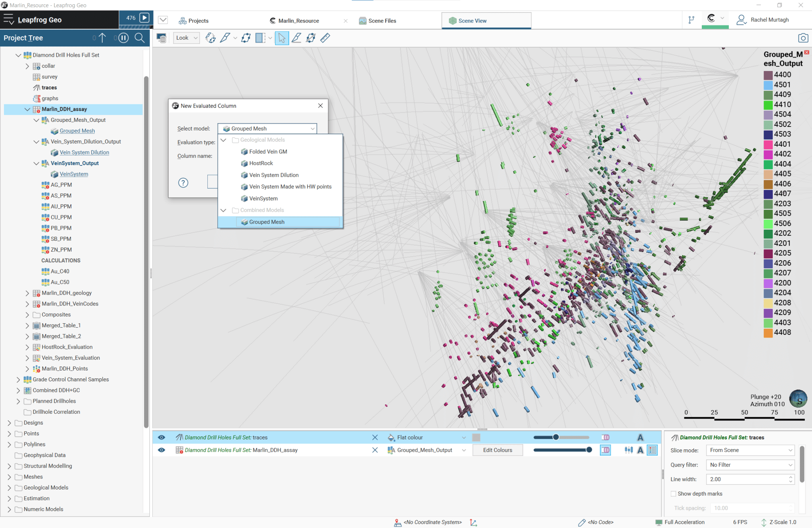
Task: Open the Scene Files tab
Action: pyautogui.click(x=377, y=21)
